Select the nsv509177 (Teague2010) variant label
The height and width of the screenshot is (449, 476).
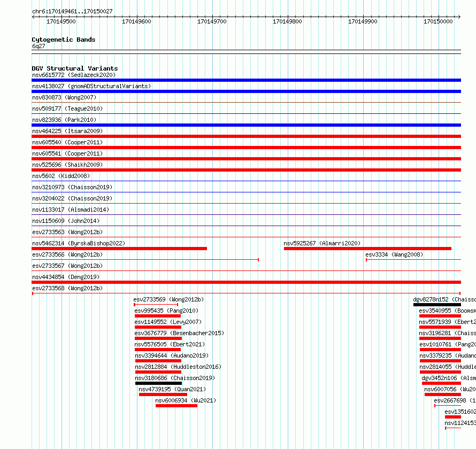click(x=67, y=109)
